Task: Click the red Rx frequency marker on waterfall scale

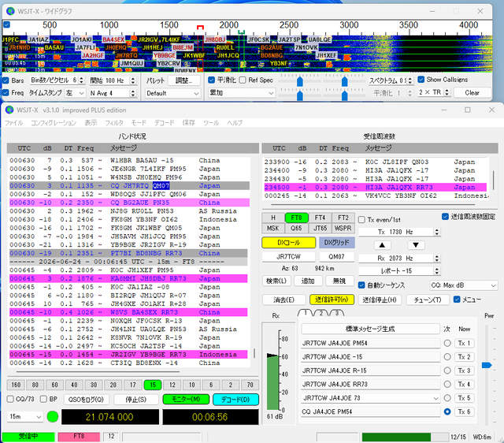Action: (200, 28)
